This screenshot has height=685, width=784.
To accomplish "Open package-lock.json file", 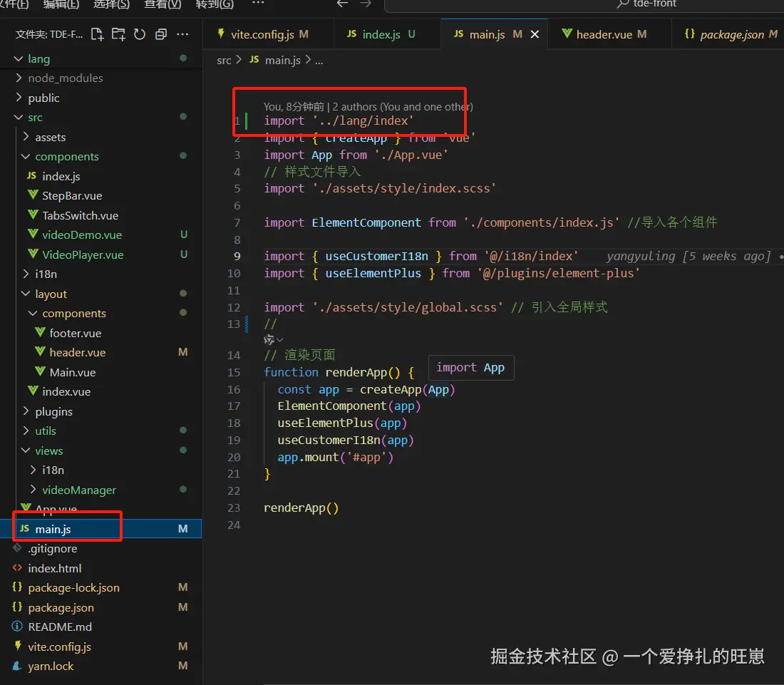I will point(101,588).
